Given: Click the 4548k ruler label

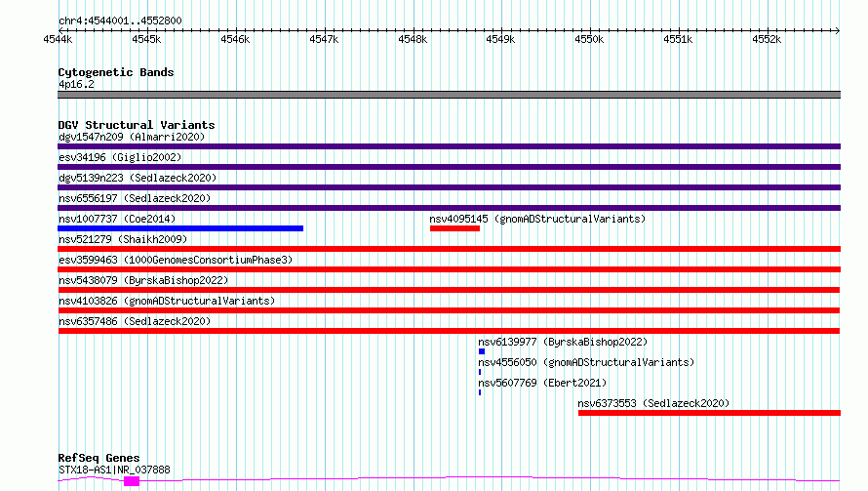Looking at the screenshot, I should [x=413, y=40].
